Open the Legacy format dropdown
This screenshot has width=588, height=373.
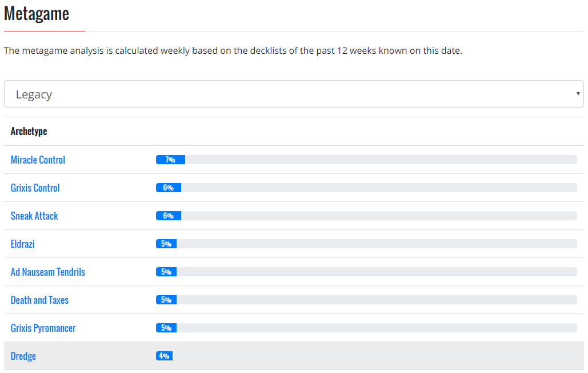coord(293,94)
